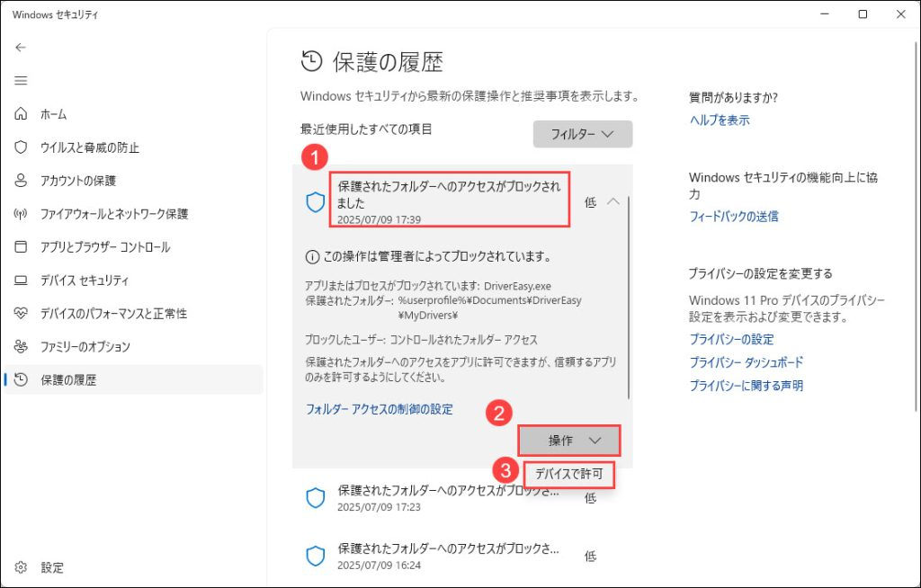Click the Windows セキュリティ window title
The width and height of the screenshot is (921, 588).
(55, 14)
